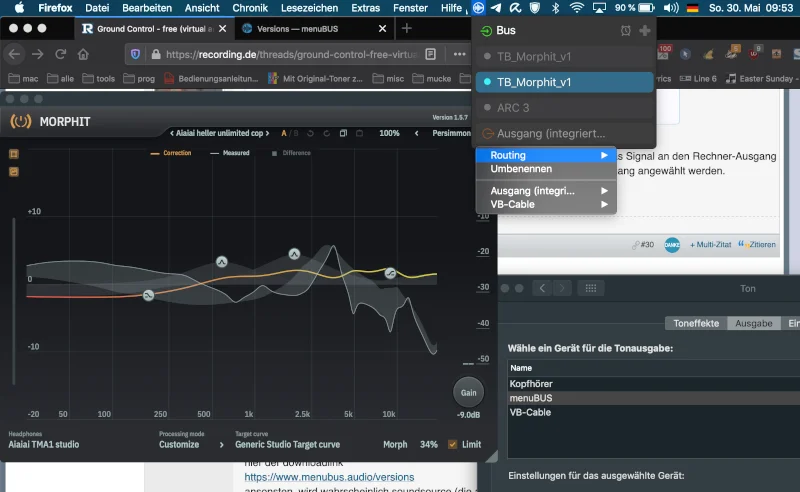Switch to the Toneffekte tab
800x492 pixels.
click(696, 324)
